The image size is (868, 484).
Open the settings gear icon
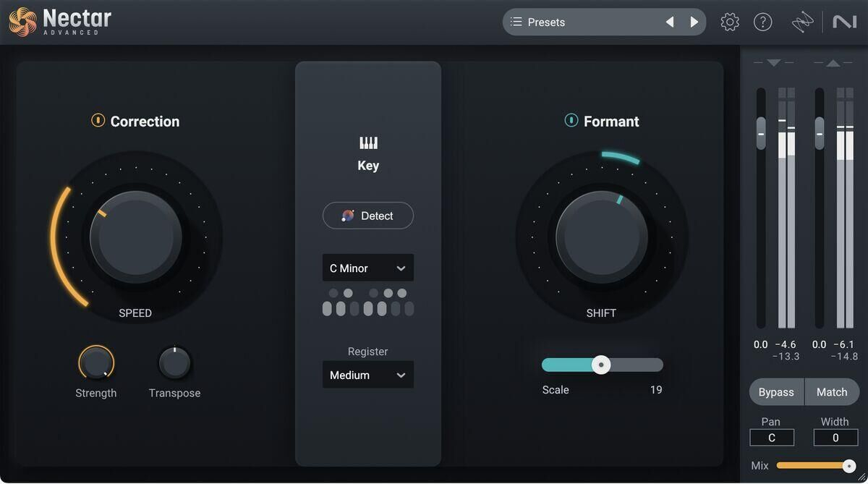pos(730,22)
